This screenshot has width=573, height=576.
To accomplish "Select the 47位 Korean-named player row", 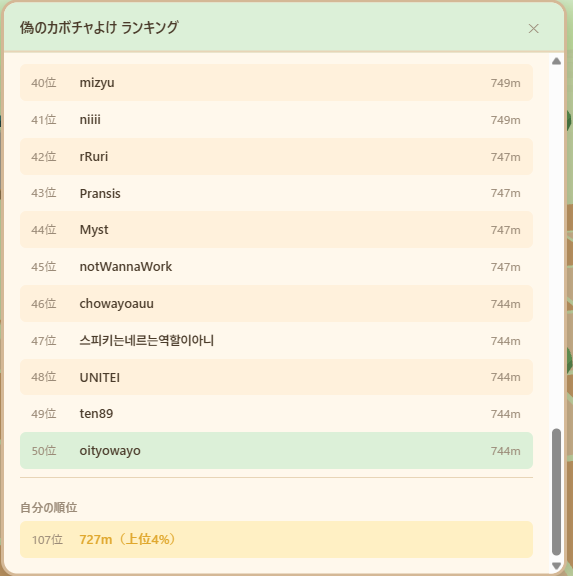I will pos(276,341).
